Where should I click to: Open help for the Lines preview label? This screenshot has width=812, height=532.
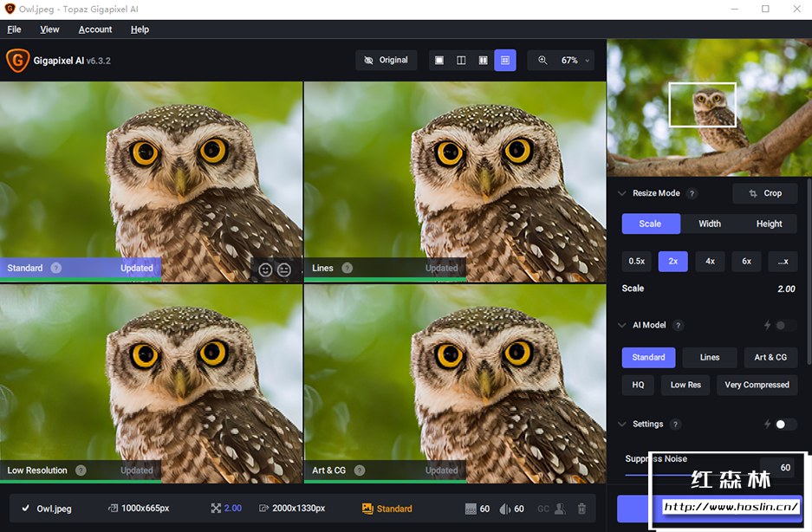coord(347,268)
